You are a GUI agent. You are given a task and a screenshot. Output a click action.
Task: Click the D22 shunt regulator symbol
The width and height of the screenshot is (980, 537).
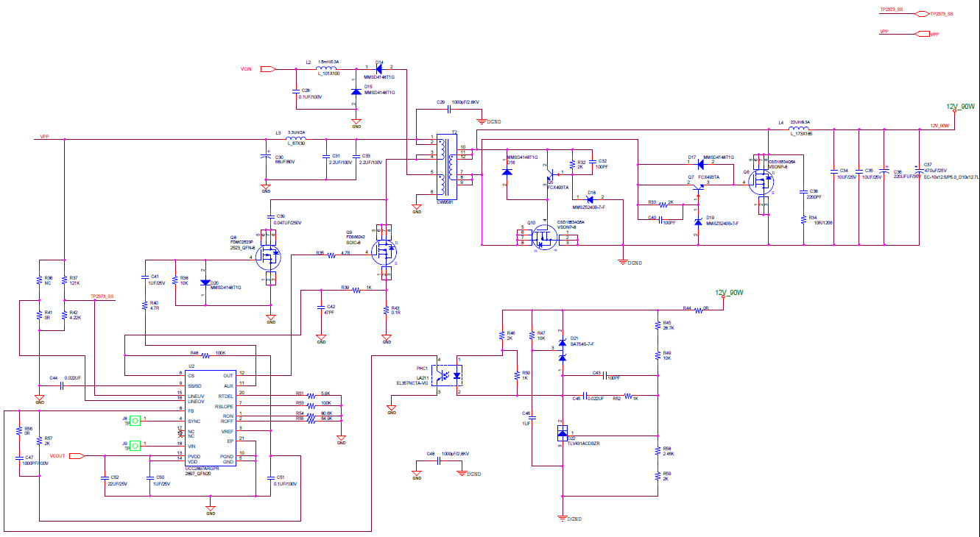[562, 434]
